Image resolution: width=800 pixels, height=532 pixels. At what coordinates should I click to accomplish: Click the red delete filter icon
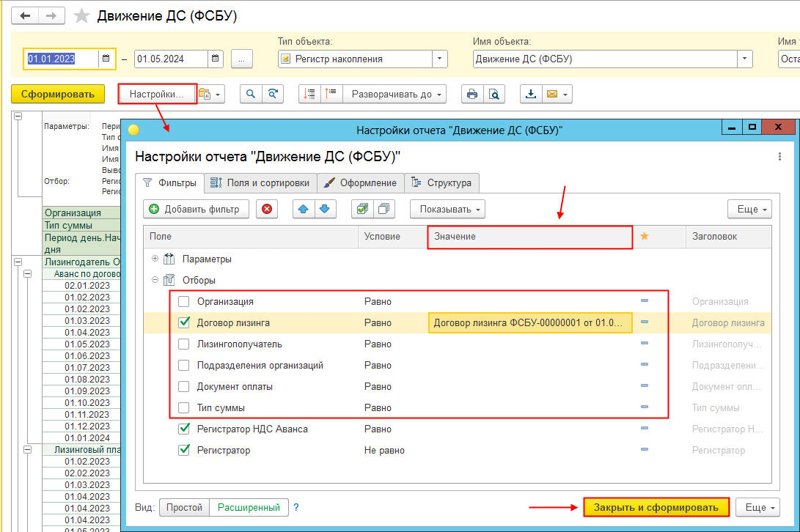(x=266, y=209)
